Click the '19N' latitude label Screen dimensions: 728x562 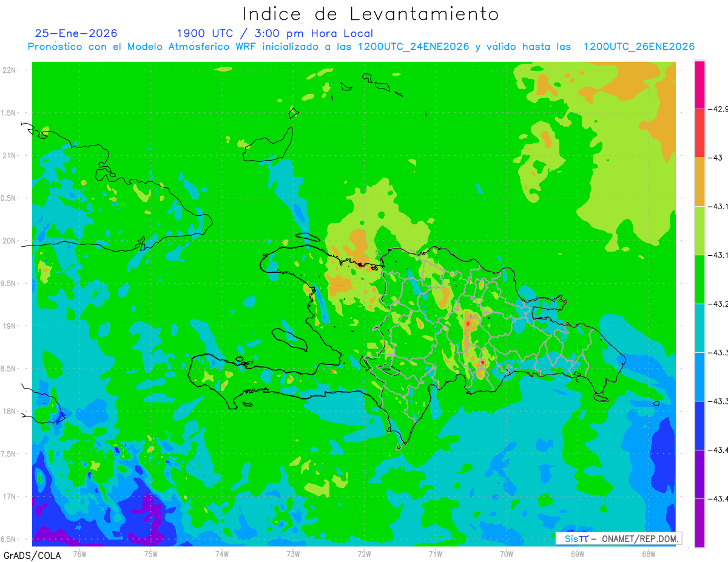point(9,326)
